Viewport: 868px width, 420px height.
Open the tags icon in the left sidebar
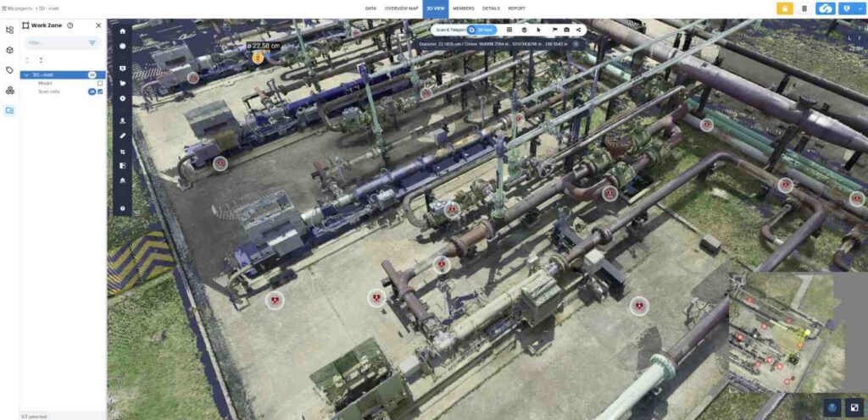(9, 70)
